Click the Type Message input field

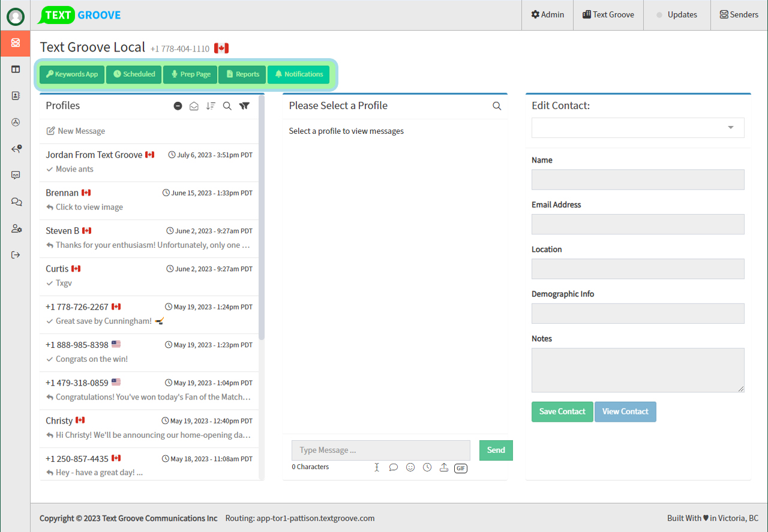[381, 450]
